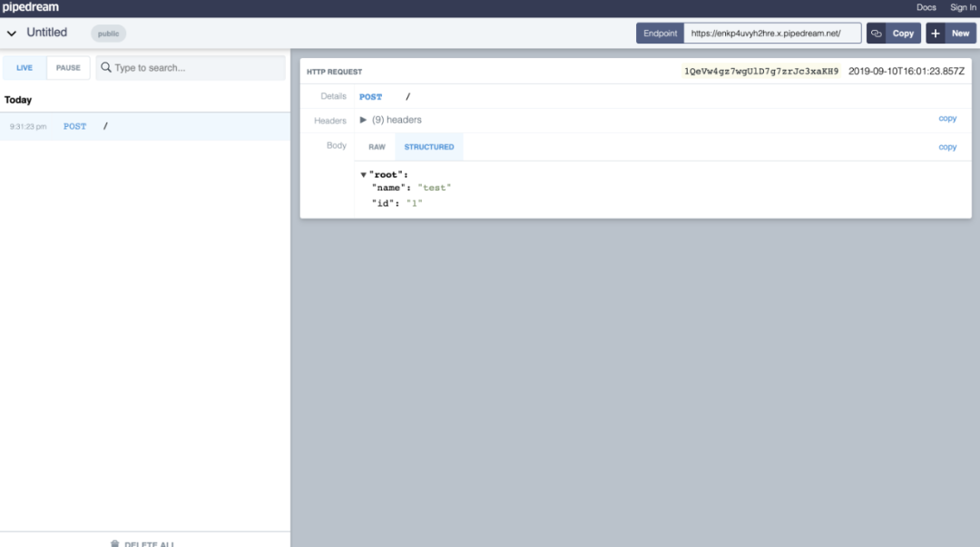980x547 pixels.
Task: Open the Docs link
Action: (x=926, y=7)
